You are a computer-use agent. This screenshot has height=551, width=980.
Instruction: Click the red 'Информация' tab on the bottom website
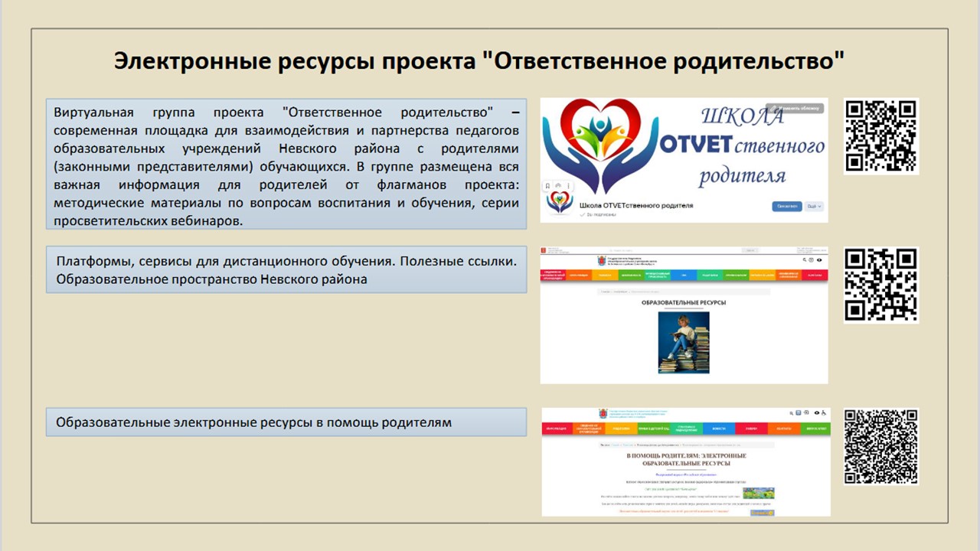click(x=557, y=429)
